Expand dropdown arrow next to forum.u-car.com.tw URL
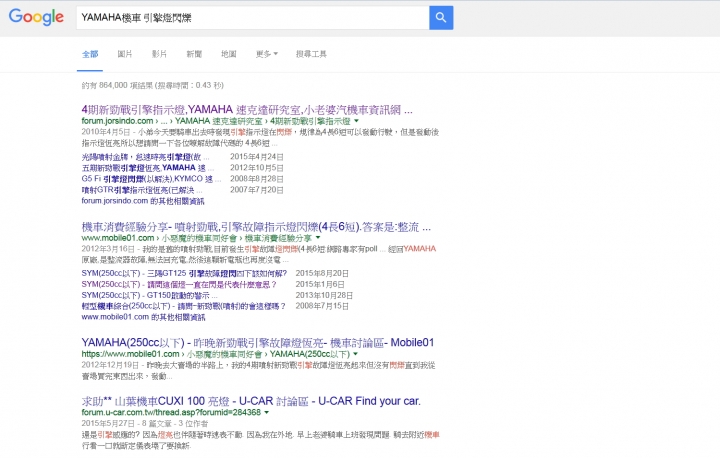This screenshot has width=720, height=458. [x=266, y=413]
